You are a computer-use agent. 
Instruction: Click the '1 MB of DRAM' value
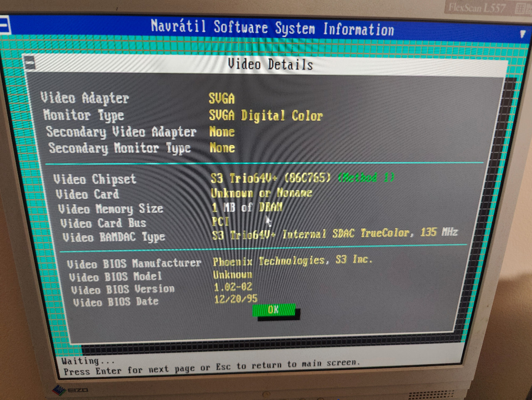tap(247, 207)
